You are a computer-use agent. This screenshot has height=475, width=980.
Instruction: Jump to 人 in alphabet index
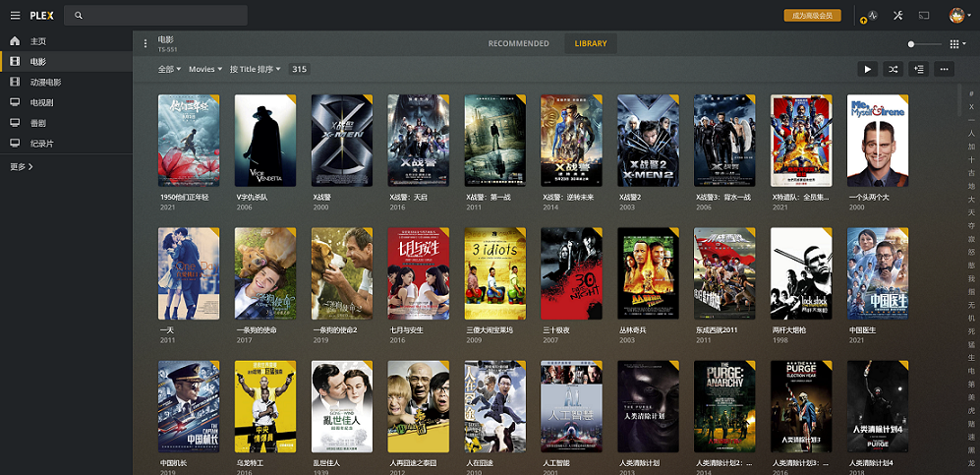pos(971,133)
